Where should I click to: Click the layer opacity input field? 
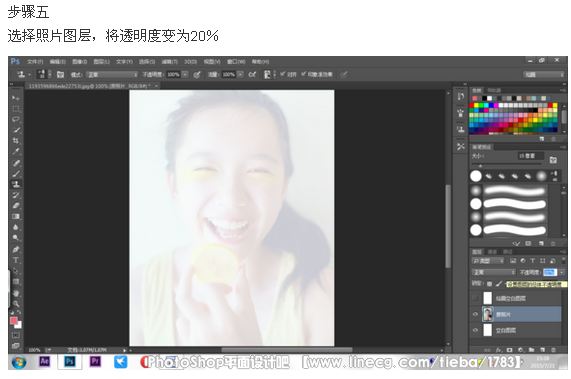click(x=550, y=272)
